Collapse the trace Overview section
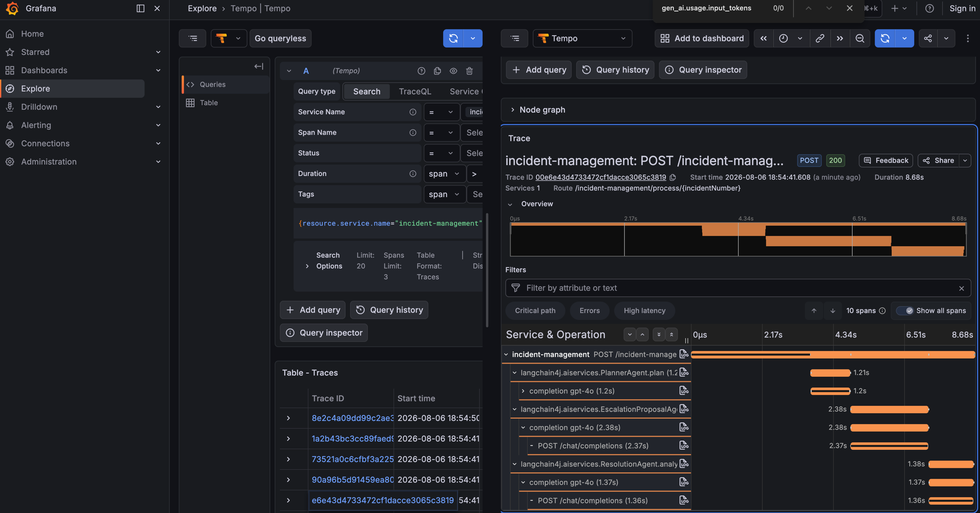 coord(510,204)
